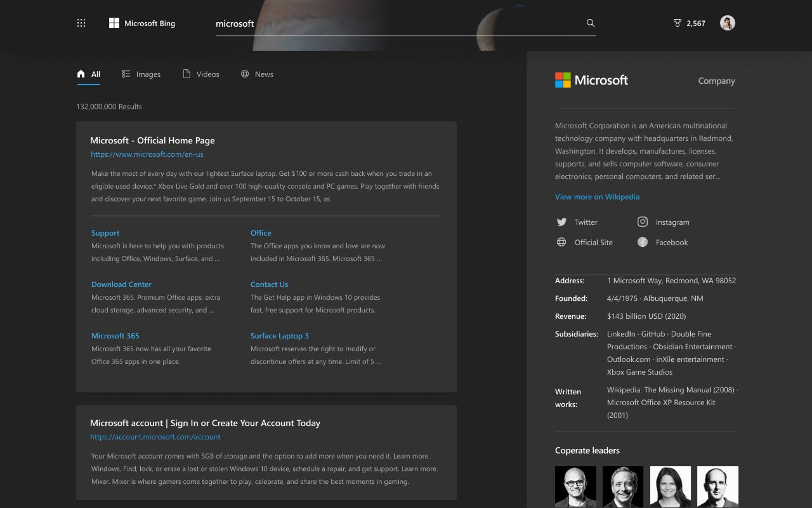Click the search magnifier icon
Image resolution: width=812 pixels, height=508 pixels.
pos(591,23)
